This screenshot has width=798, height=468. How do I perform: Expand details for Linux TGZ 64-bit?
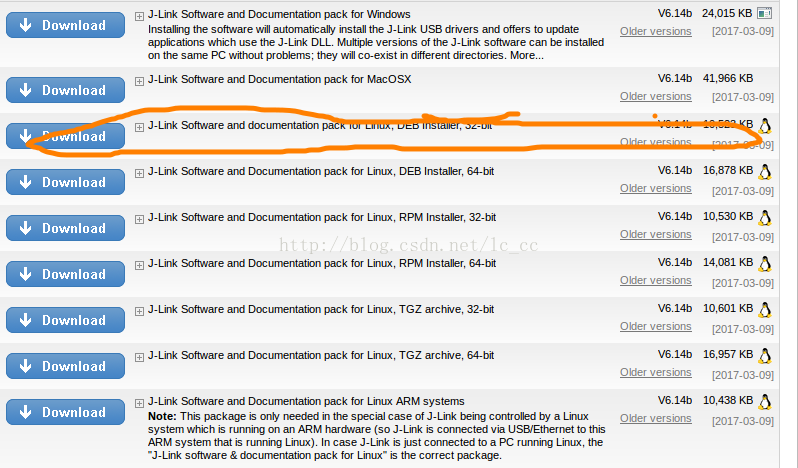[x=139, y=357]
